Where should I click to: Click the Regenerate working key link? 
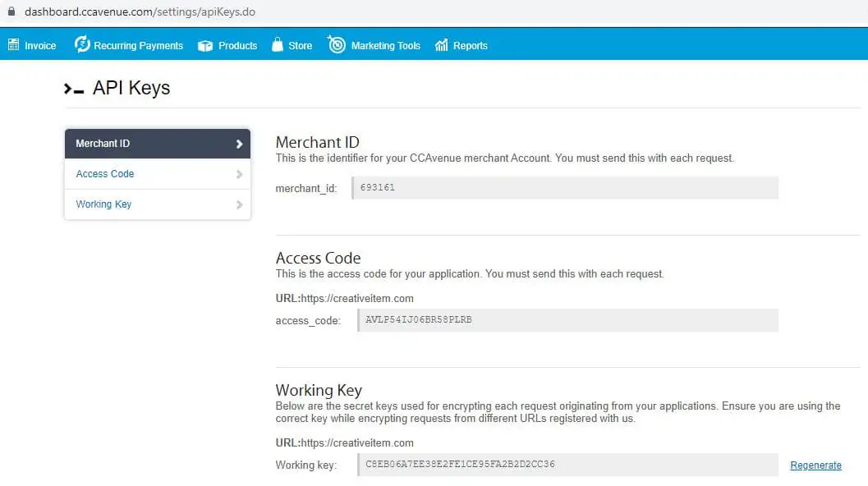[x=815, y=465]
